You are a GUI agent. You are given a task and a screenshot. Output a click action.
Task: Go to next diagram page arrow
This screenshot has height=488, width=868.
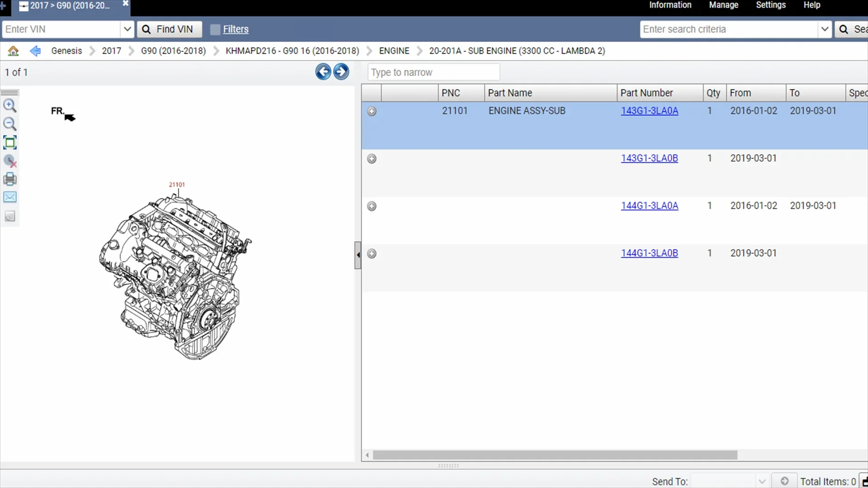click(341, 72)
